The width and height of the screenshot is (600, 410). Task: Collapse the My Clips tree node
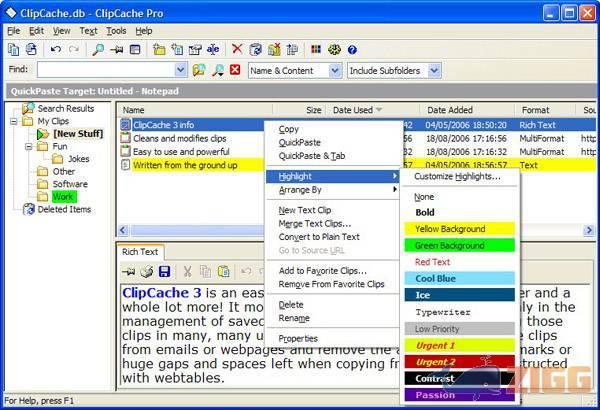coord(14,121)
